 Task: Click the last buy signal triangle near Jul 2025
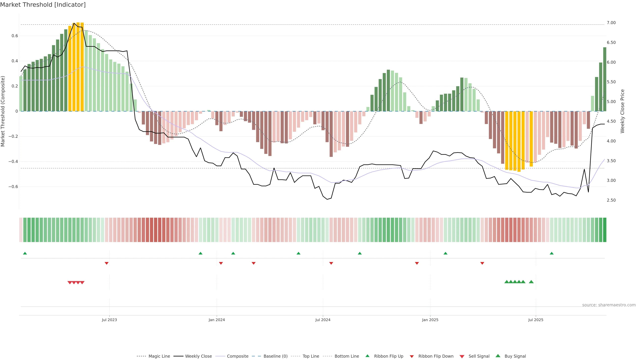531,282
